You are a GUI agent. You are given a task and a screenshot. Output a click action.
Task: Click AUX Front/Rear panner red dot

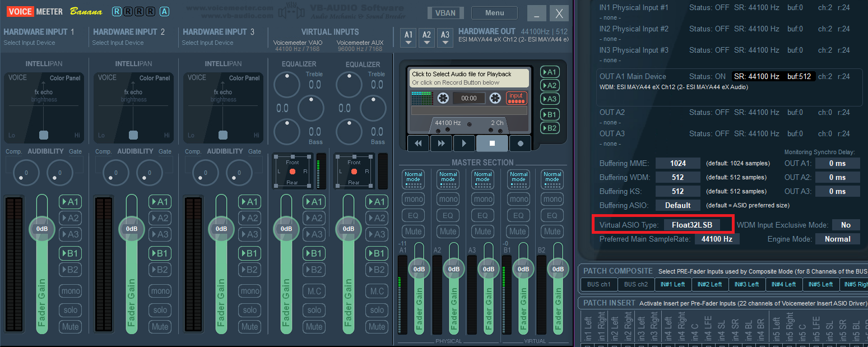coord(354,171)
